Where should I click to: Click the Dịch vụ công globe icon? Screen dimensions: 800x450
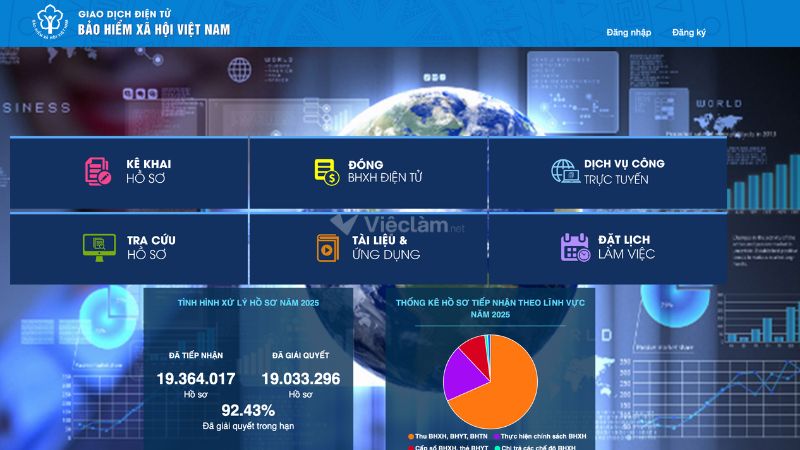(x=565, y=171)
